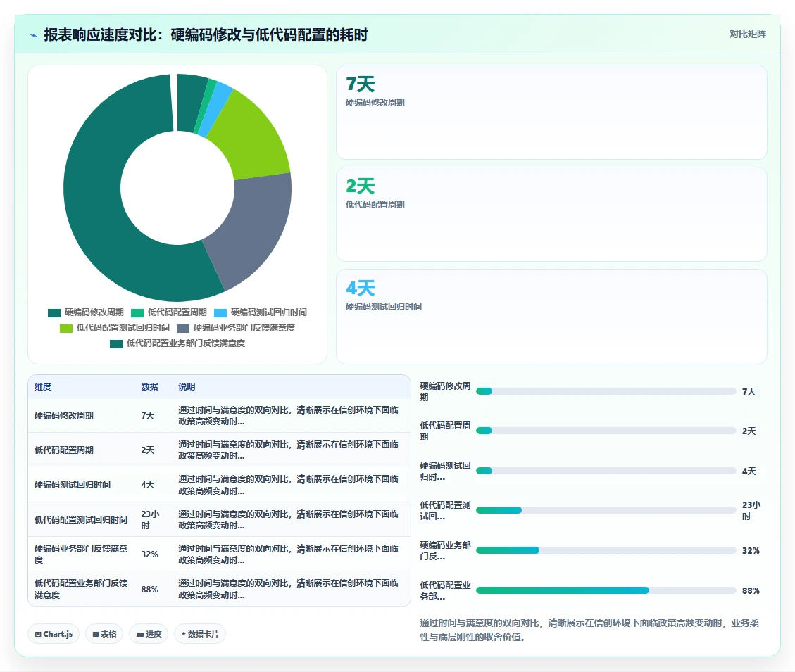Toggle 硬编码测试回归时间 blue legend item

click(x=260, y=312)
